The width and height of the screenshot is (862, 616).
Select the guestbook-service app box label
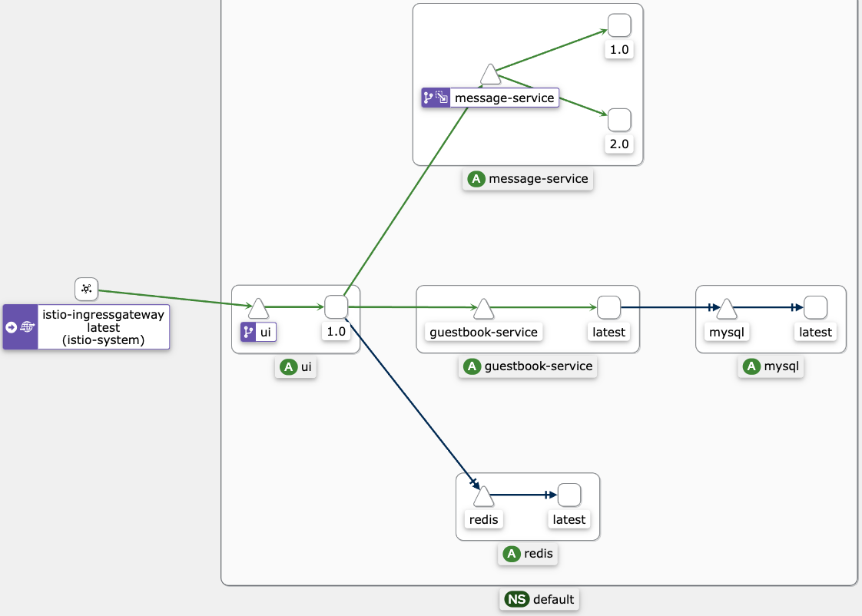click(x=529, y=366)
